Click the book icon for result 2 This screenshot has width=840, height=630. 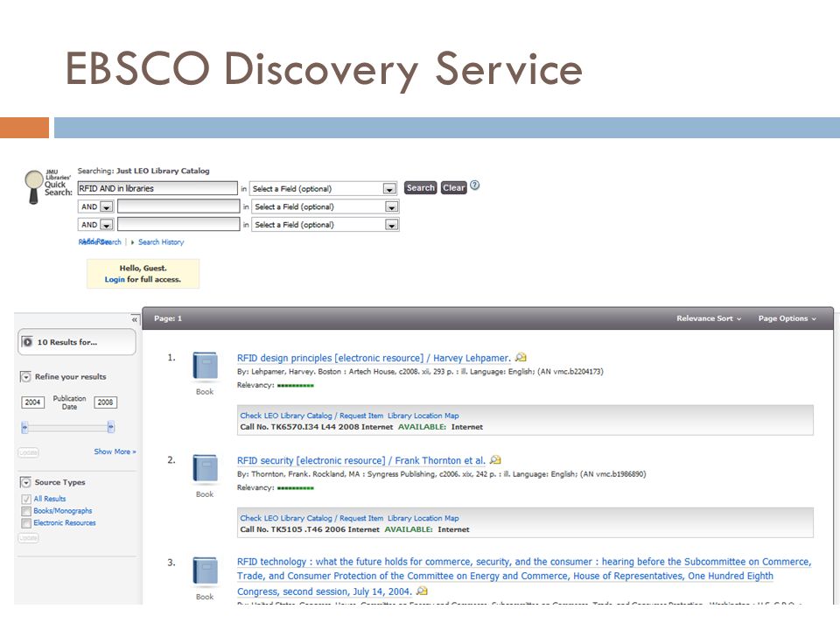click(205, 468)
